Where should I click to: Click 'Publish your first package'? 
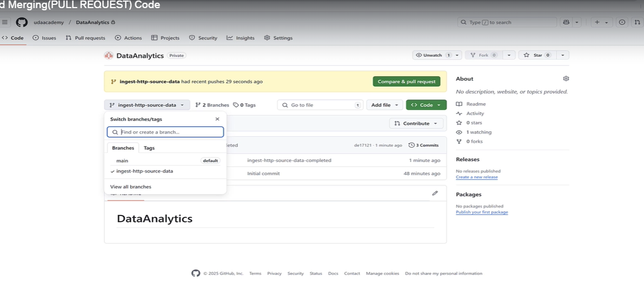[482, 212]
